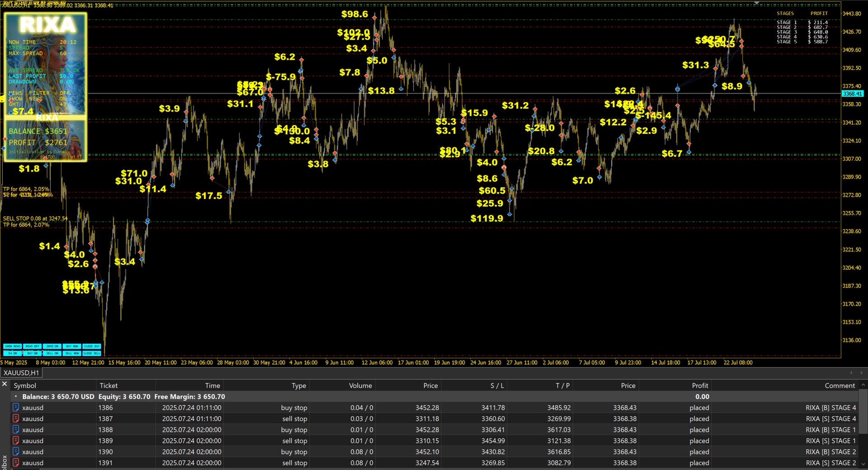Select the XAUUSD,H1 chart tab
This screenshot has height=470, width=868.
[x=21, y=373]
